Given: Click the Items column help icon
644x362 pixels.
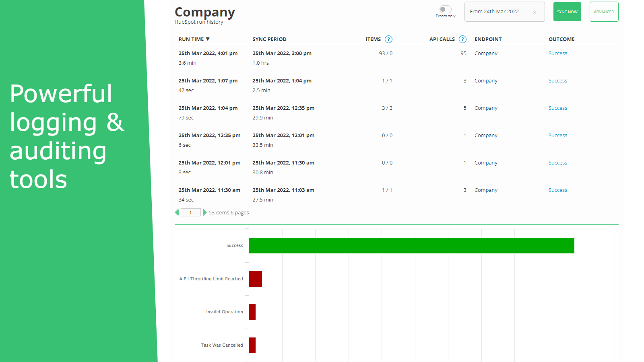Looking at the screenshot, I should (x=388, y=39).
